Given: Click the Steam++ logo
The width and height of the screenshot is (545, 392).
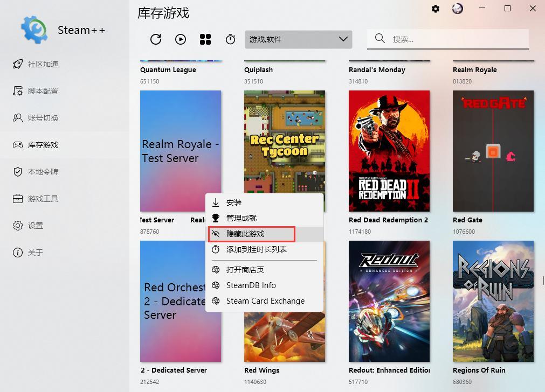Looking at the screenshot, I should [34, 30].
